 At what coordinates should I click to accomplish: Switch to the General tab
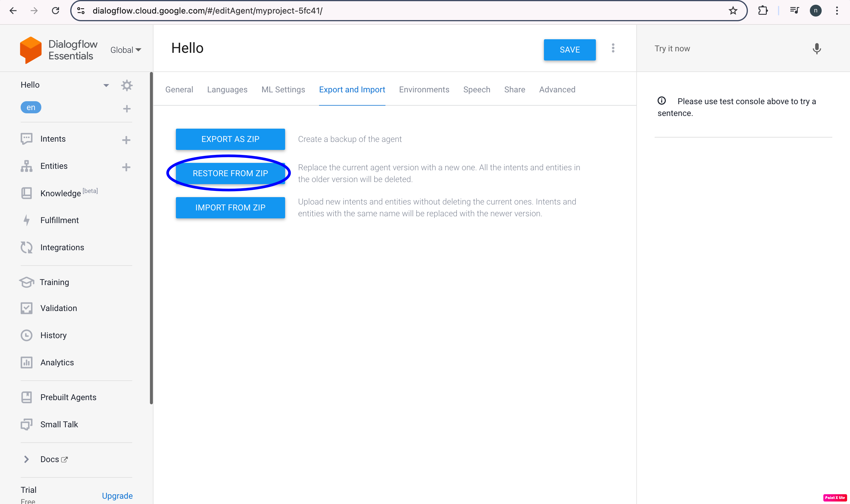pos(179,89)
